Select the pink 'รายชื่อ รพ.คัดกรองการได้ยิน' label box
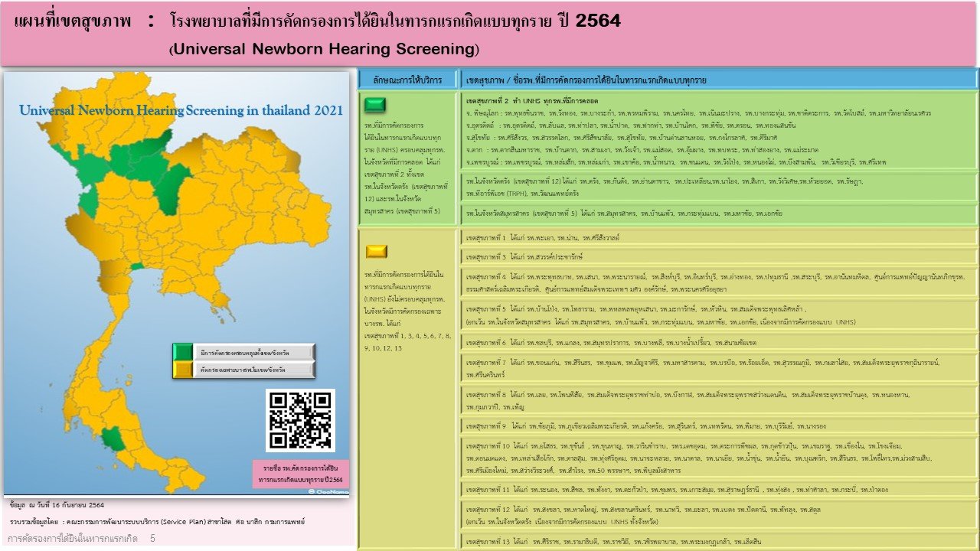 coord(301,474)
